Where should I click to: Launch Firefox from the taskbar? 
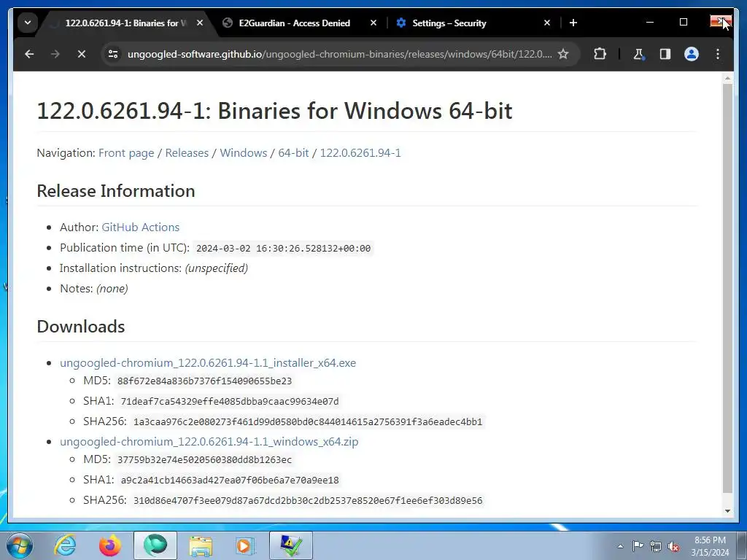pos(109,545)
